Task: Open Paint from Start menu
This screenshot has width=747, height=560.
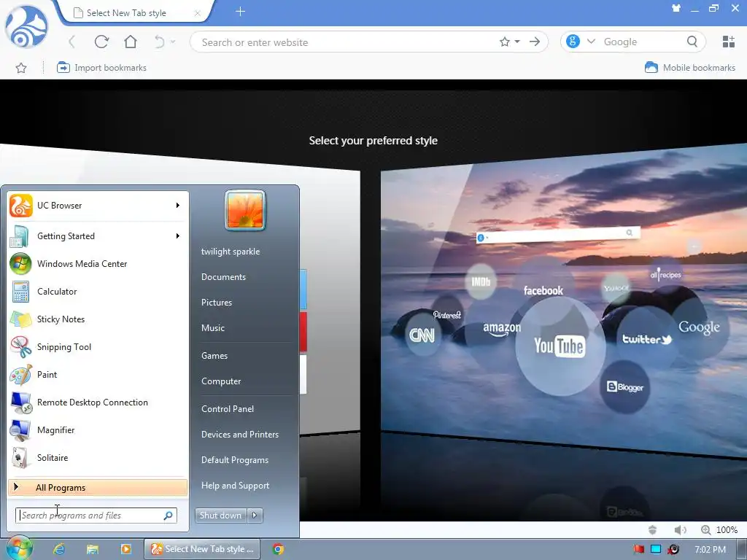Action: click(98, 375)
